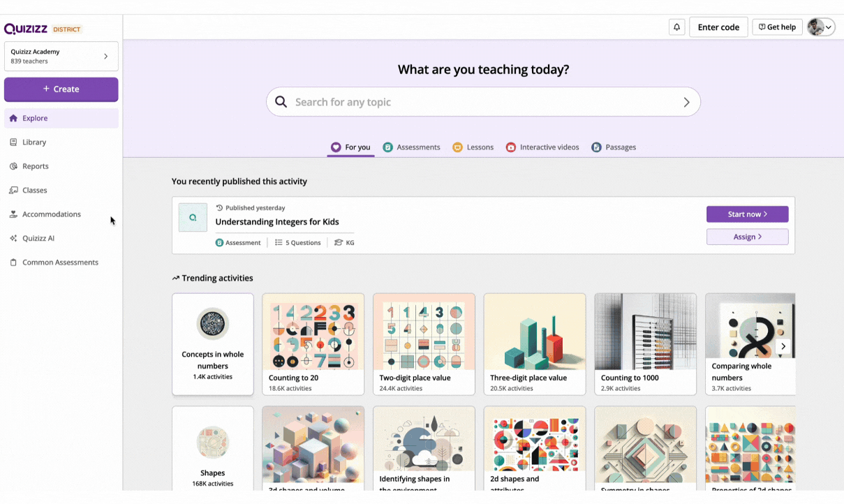Click the Classes icon in sidebar
Image resolution: width=844 pixels, height=504 pixels.
pos(13,190)
